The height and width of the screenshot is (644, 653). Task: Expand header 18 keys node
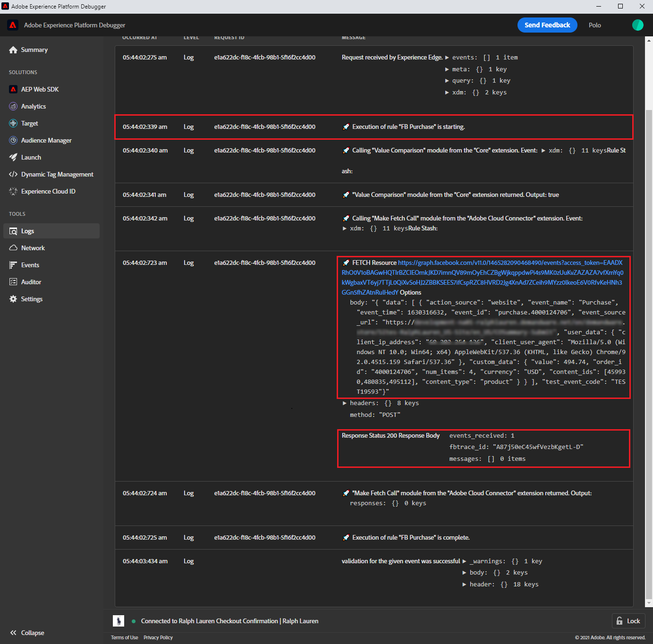(x=464, y=585)
